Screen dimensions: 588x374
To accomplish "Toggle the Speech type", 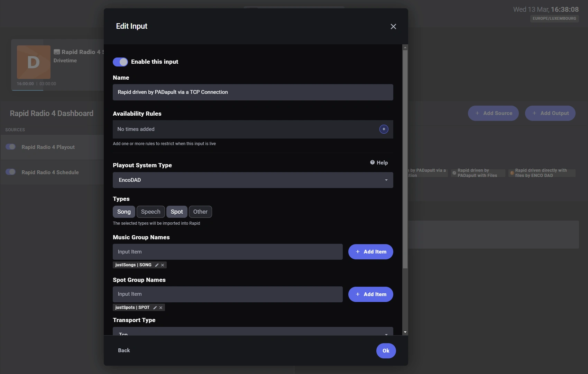I will click(x=150, y=212).
